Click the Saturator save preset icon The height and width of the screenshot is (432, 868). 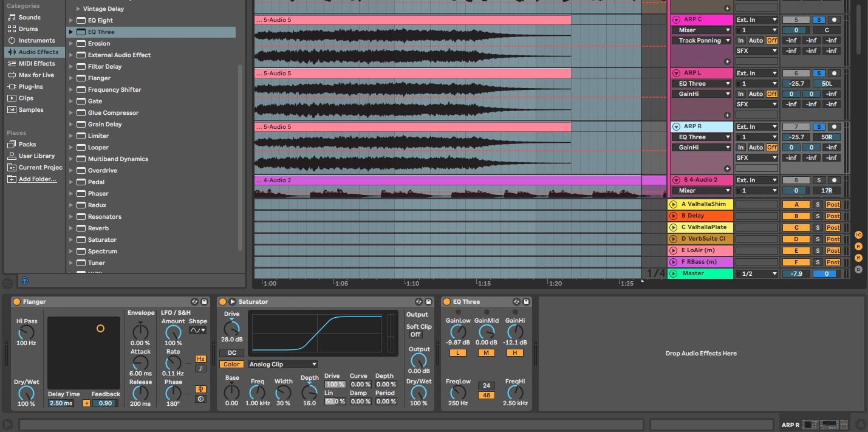[x=429, y=301]
